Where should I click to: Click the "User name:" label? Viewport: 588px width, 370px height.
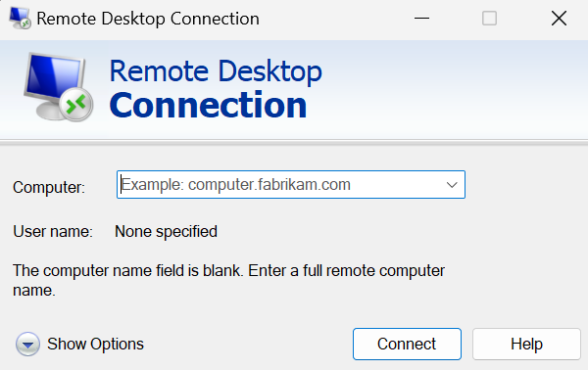53,231
